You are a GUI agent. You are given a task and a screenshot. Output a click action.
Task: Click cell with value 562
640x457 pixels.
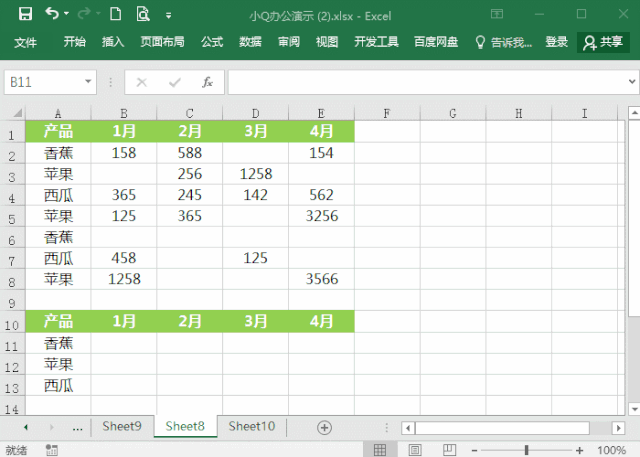pyautogui.click(x=322, y=195)
